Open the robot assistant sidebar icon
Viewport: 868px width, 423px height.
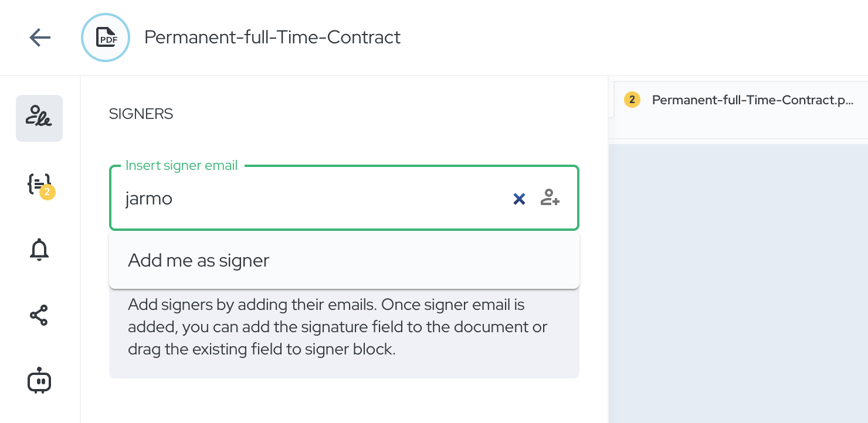point(39,381)
